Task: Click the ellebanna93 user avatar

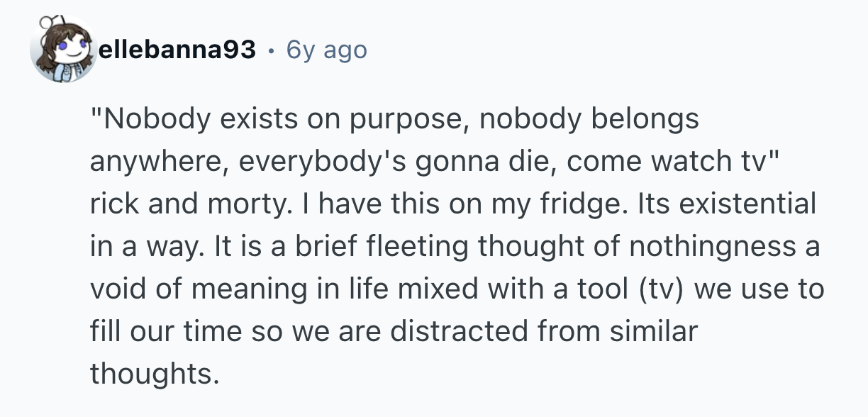Action: [x=63, y=49]
